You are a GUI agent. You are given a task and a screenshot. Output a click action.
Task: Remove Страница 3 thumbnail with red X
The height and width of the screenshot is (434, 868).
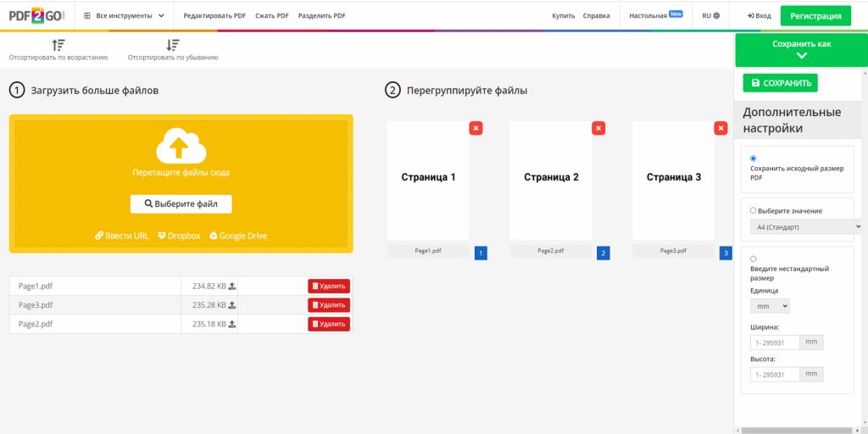point(721,129)
